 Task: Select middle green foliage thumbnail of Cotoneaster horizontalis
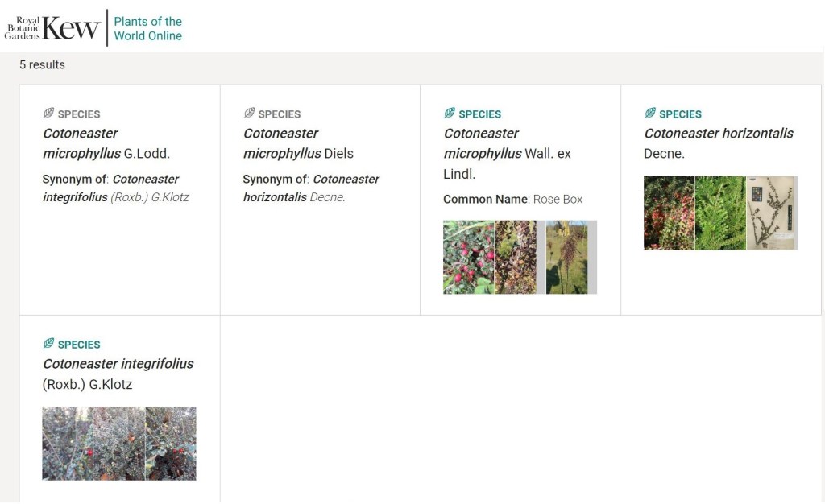click(720, 213)
